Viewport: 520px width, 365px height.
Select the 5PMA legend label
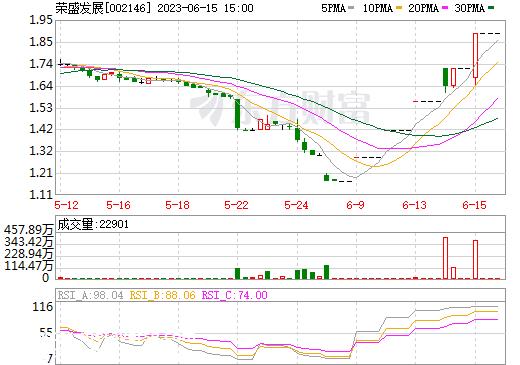(x=333, y=8)
